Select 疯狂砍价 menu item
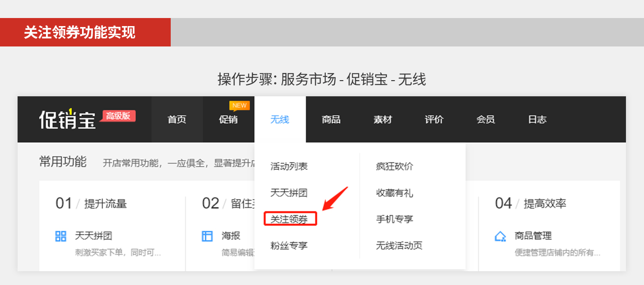644x285 pixels. click(x=395, y=166)
